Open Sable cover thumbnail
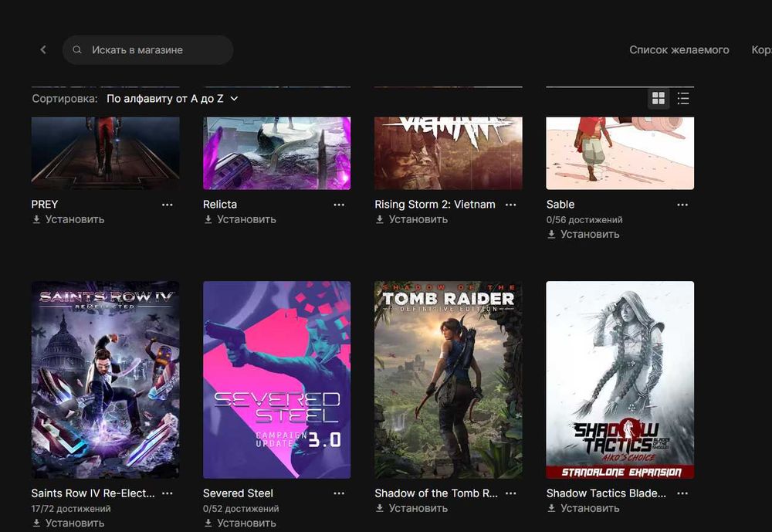 [621, 153]
